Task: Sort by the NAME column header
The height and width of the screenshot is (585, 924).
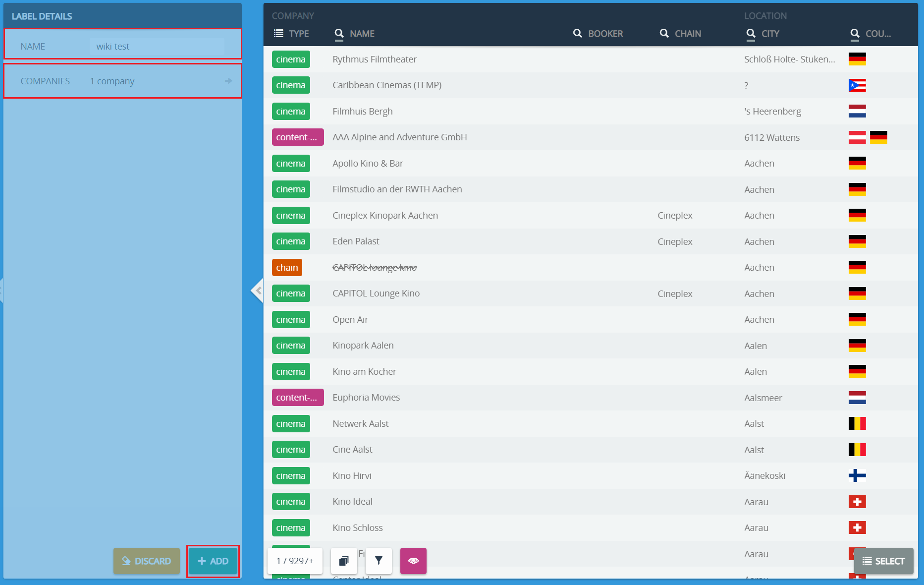Action: point(362,34)
